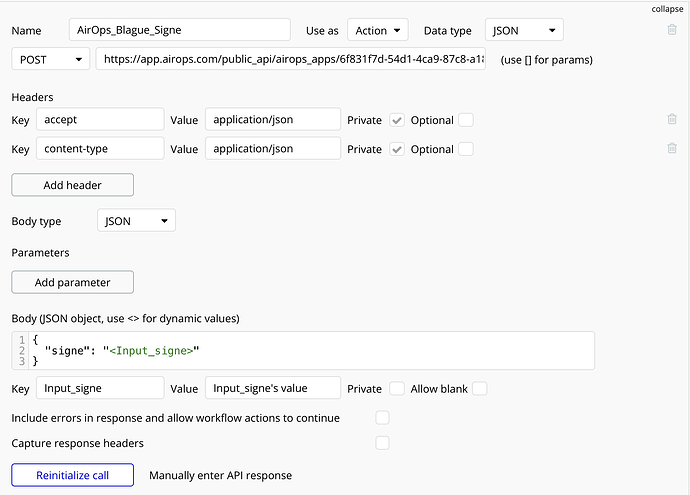The height and width of the screenshot is (495, 690).
Task: Delete the API call with top trash icon
Action: pyautogui.click(x=672, y=31)
